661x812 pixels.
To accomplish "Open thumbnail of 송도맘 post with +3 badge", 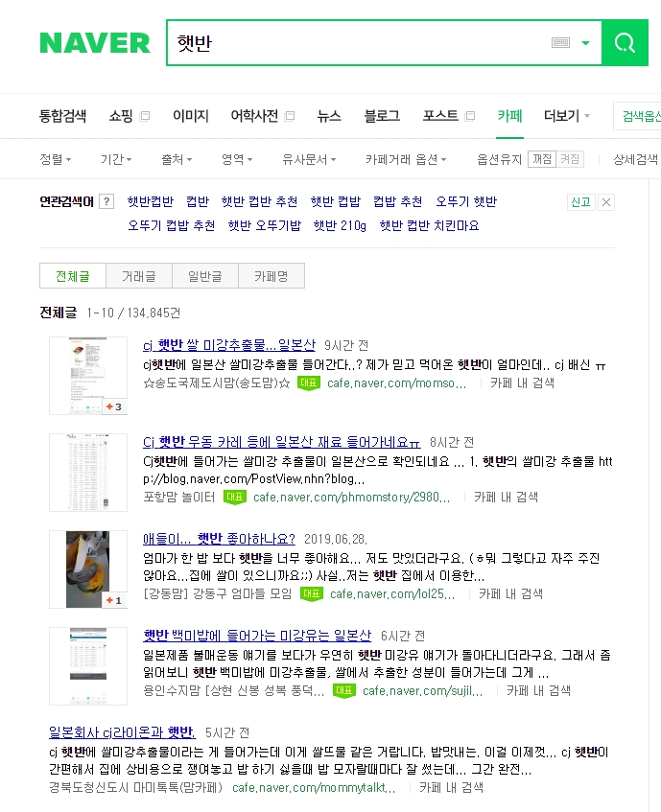I will (x=88, y=376).
